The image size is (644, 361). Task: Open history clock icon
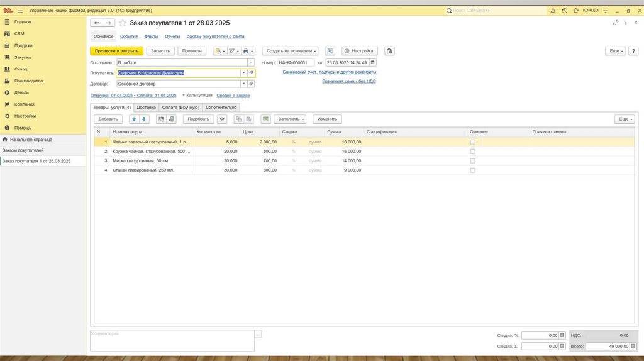[564, 11]
